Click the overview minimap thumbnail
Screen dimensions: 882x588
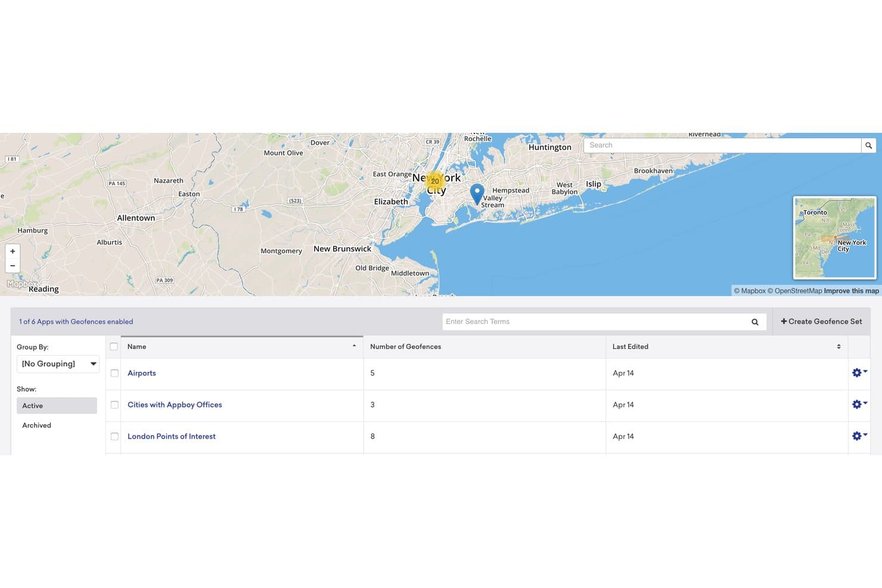click(834, 238)
